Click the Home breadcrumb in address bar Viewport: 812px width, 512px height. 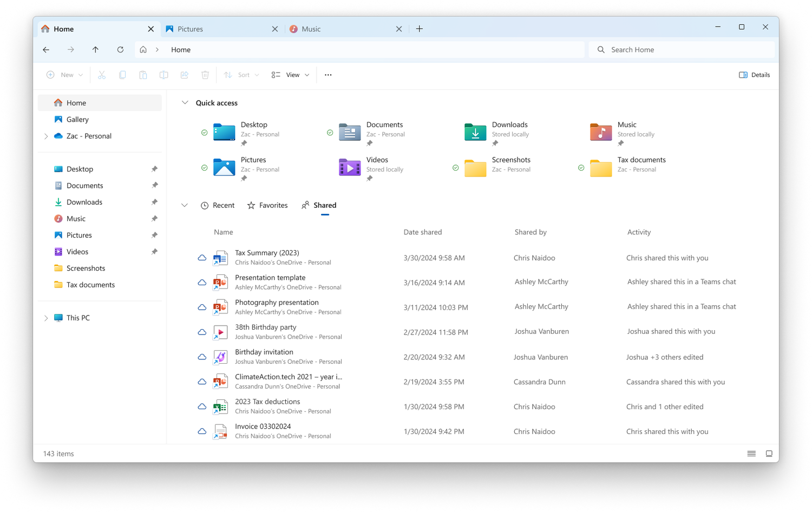point(181,50)
